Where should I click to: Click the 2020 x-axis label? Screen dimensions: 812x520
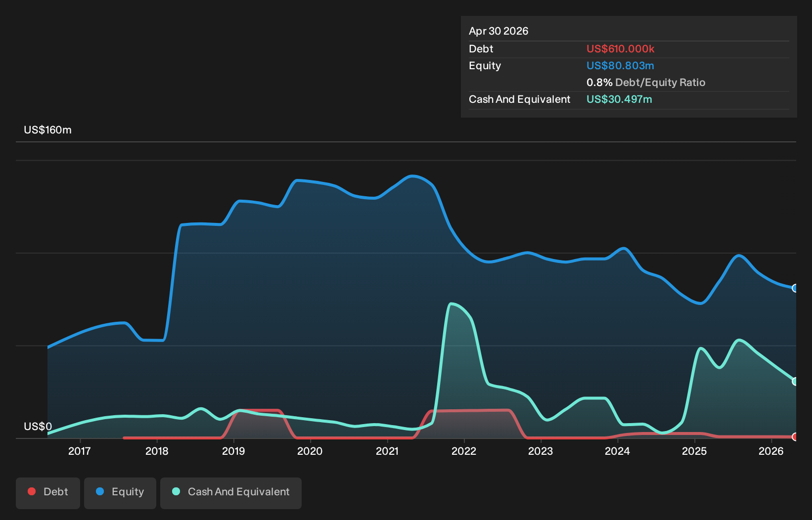[x=310, y=451]
